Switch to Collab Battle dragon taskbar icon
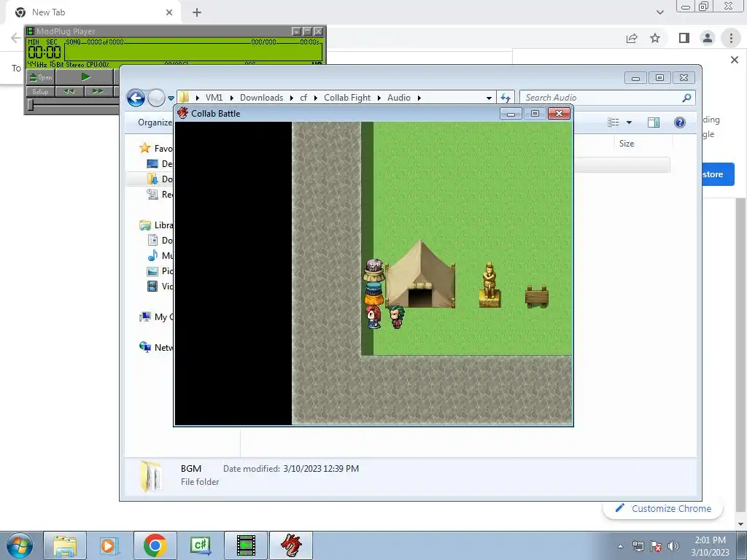Viewport: 747px width, 560px height. point(291,545)
